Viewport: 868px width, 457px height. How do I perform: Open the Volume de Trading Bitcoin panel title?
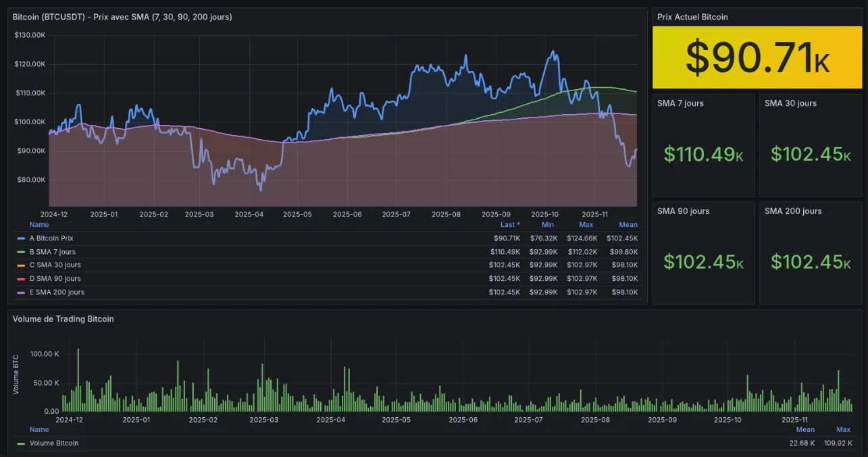point(63,319)
